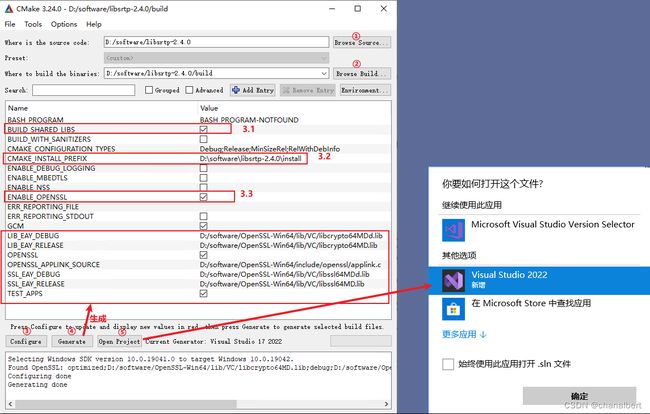Viewport: 650px width, 414px height.
Task: Click the Add Entry button
Action: 253,90
